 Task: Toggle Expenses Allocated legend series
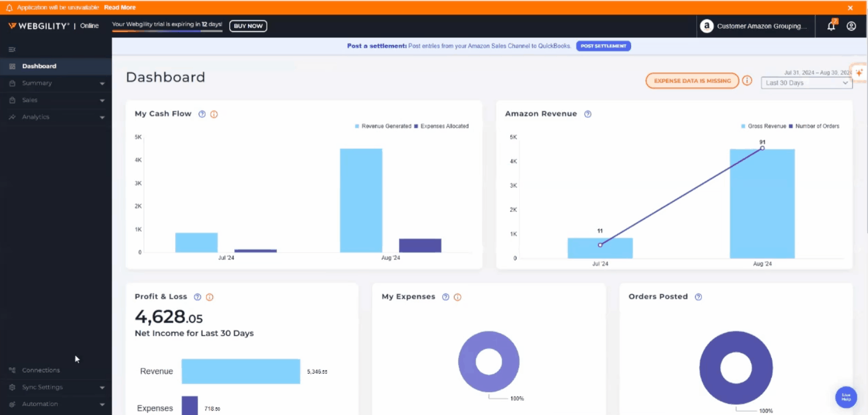click(x=441, y=126)
